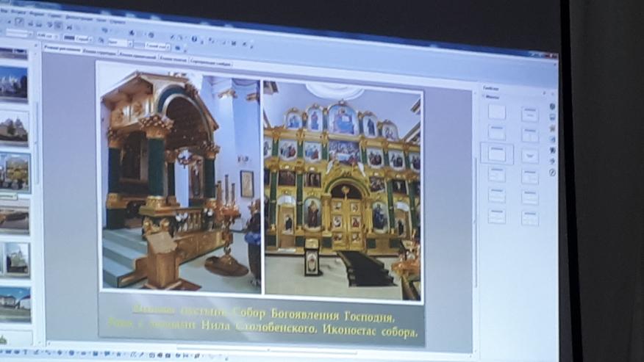Open the line color dropdown showing Серый
Screen dimensions: 644x362
84,40
